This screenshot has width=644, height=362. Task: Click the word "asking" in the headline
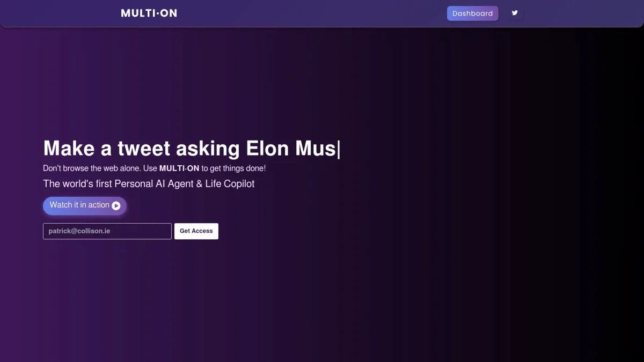pyautogui.click(x=208, y=149)
